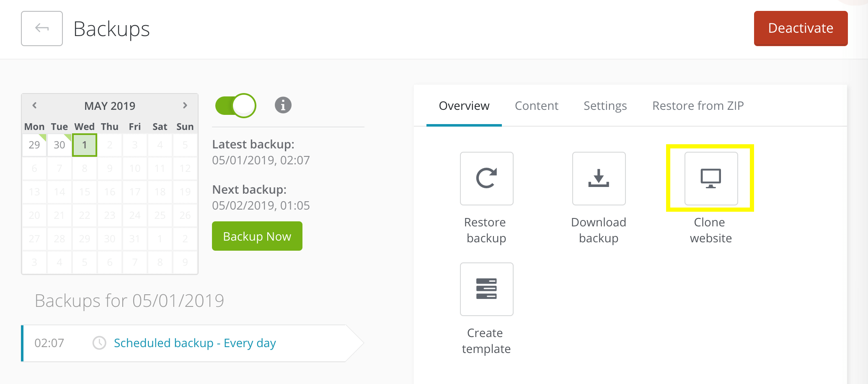Click the Create template icon
868x384 pixels.
click(486, 289)
